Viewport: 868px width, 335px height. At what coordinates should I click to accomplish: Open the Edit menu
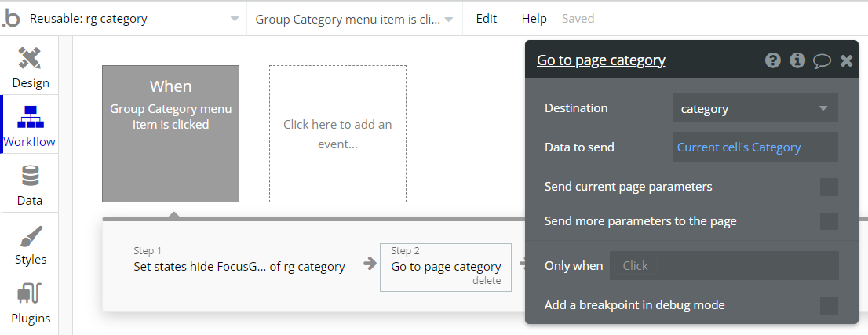[x=487, y=19]
